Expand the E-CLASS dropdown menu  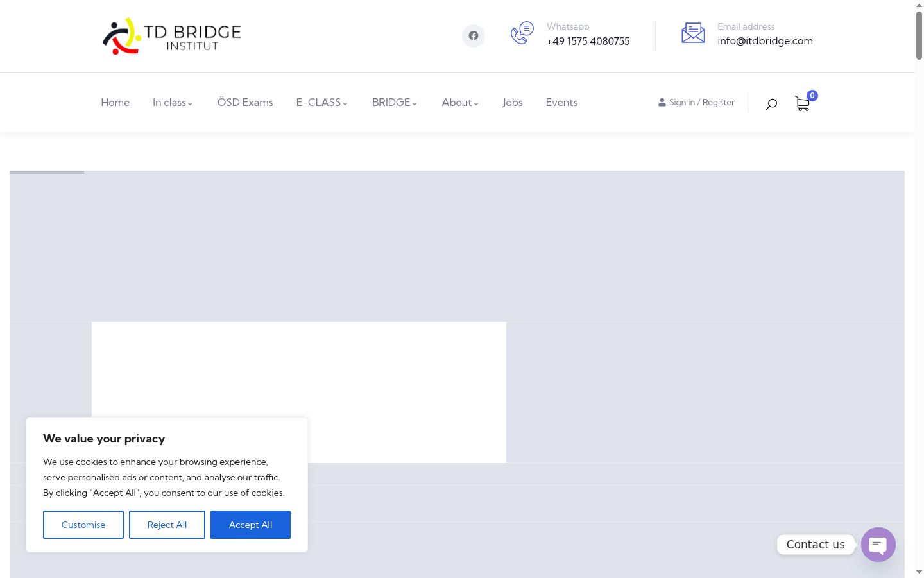322,103
